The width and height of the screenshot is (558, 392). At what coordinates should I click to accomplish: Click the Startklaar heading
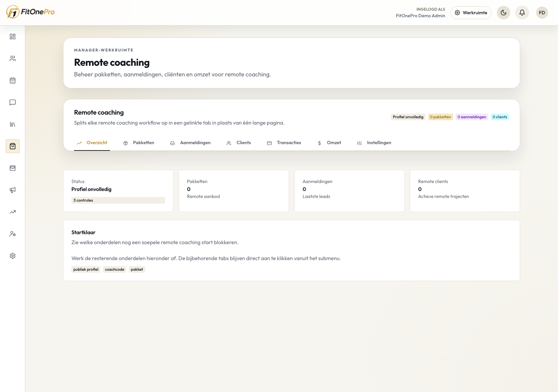[83, 233]
